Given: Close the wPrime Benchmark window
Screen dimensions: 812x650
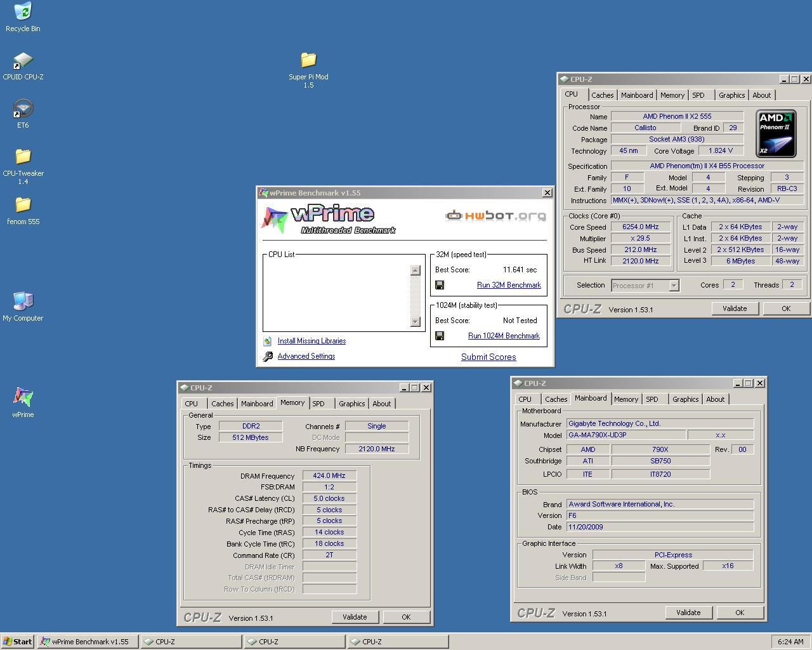Looking at the screenshot, I should coord(547,193).
